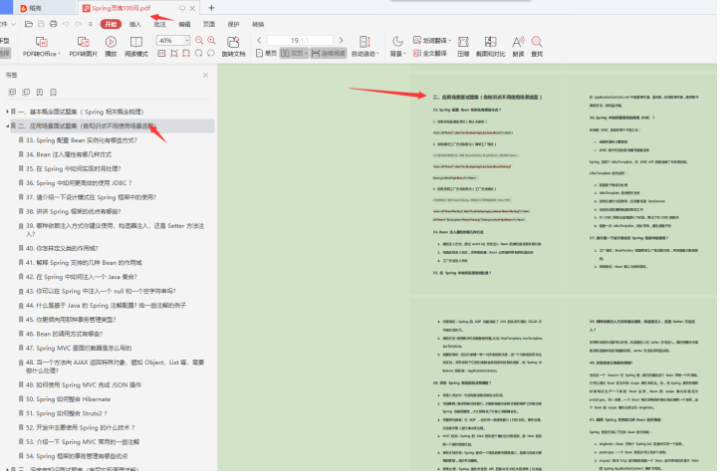Collapse the second bookmark section 二、
720x472 pixels.
pos(7,126)
